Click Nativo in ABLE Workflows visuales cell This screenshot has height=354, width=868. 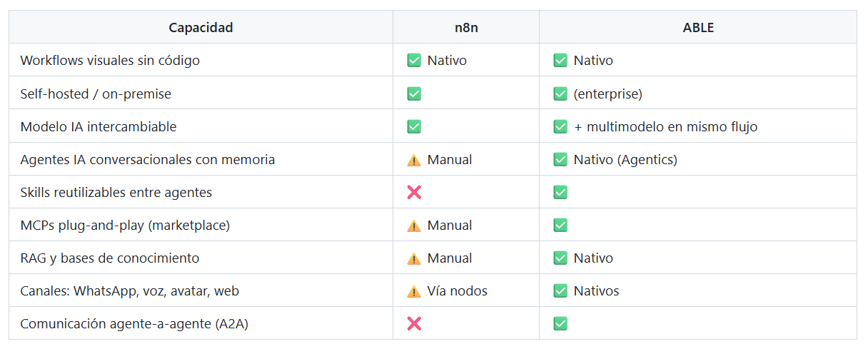point(593,61)
